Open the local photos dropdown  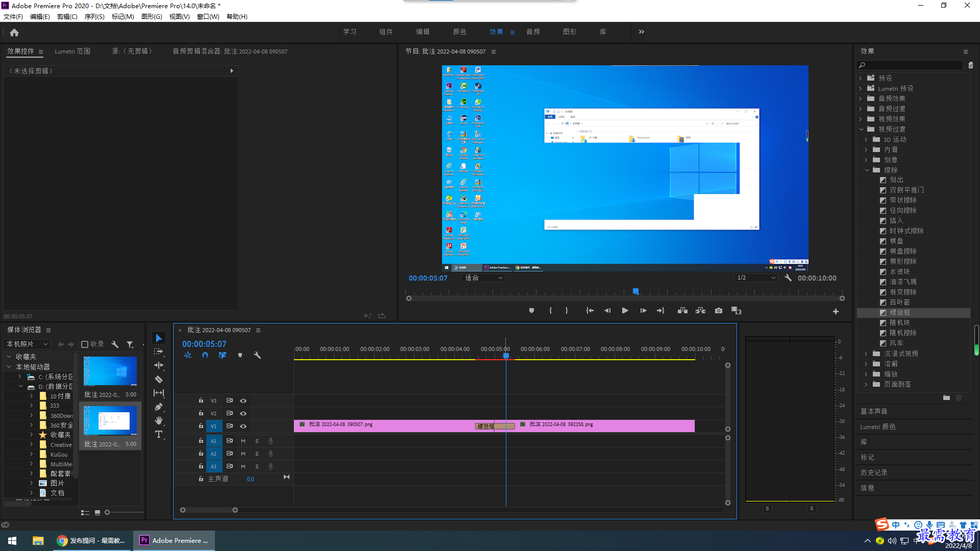27,344
